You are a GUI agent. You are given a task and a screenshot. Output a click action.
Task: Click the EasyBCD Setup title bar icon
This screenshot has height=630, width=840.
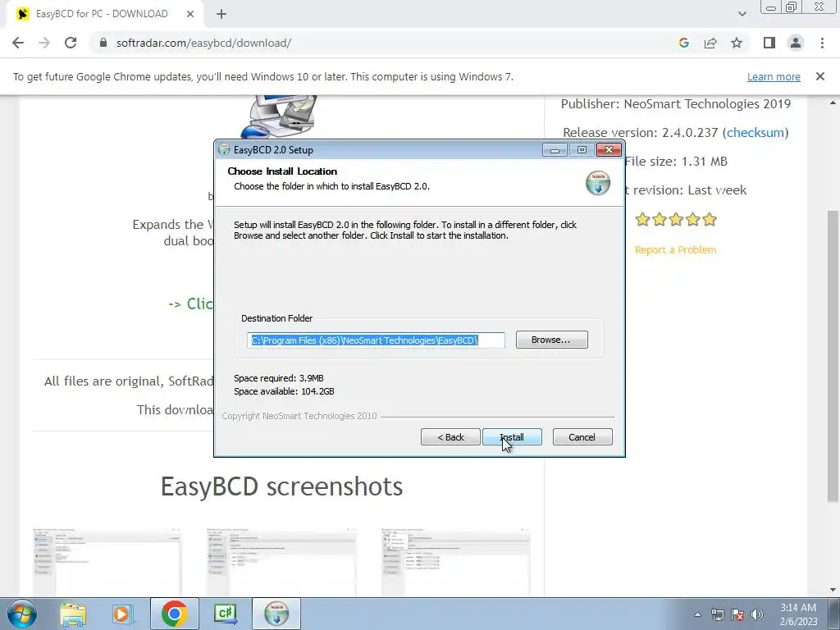pos(225,150)
